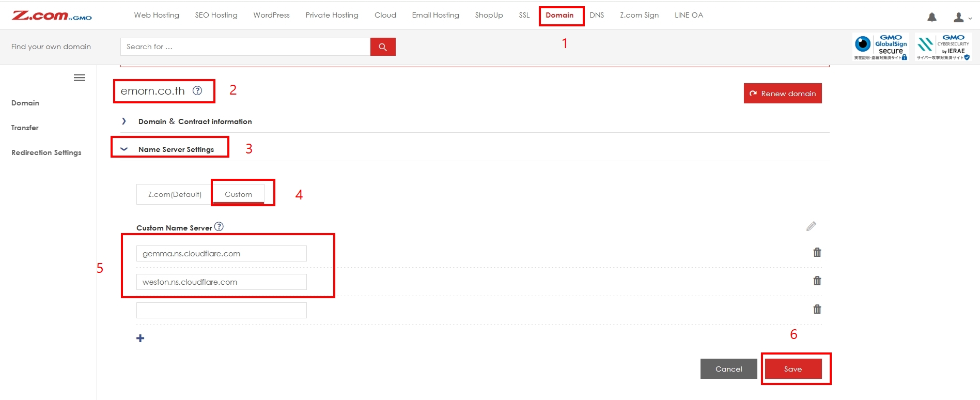Click the Renew domain button
The width and height of the screenshot is (980, 400).
783,94
